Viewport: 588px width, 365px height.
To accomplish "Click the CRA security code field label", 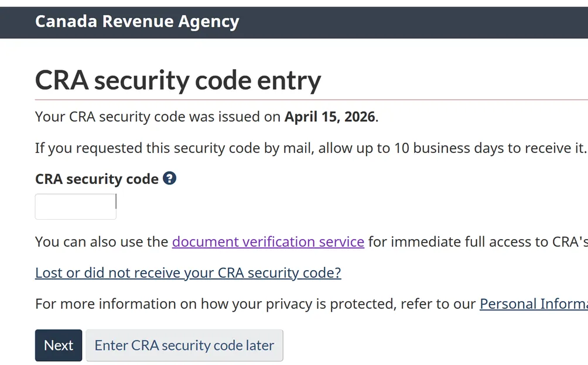I will point(97,179).
